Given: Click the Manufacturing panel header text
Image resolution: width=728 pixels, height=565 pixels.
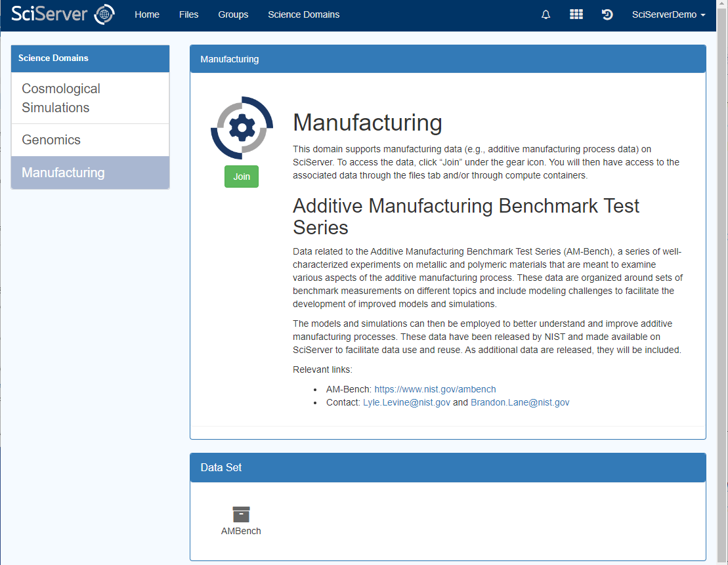Looking at the screenshot, I should coord(230,59).
